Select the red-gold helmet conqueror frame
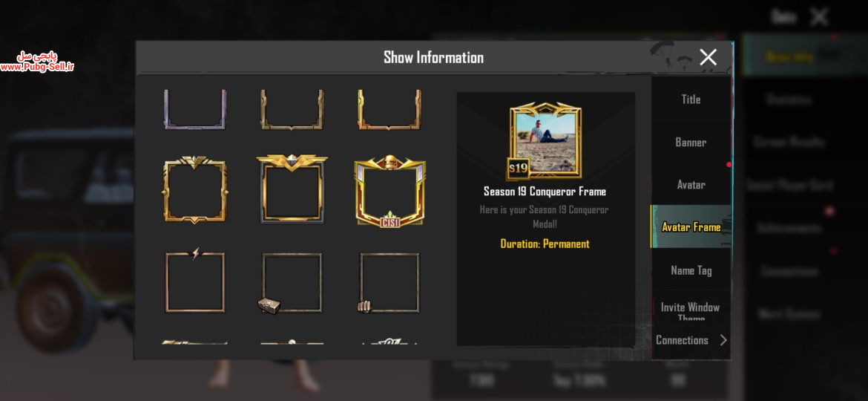This screenshot has width=868, height=401. pyautogui.click(x=389, y=191)
